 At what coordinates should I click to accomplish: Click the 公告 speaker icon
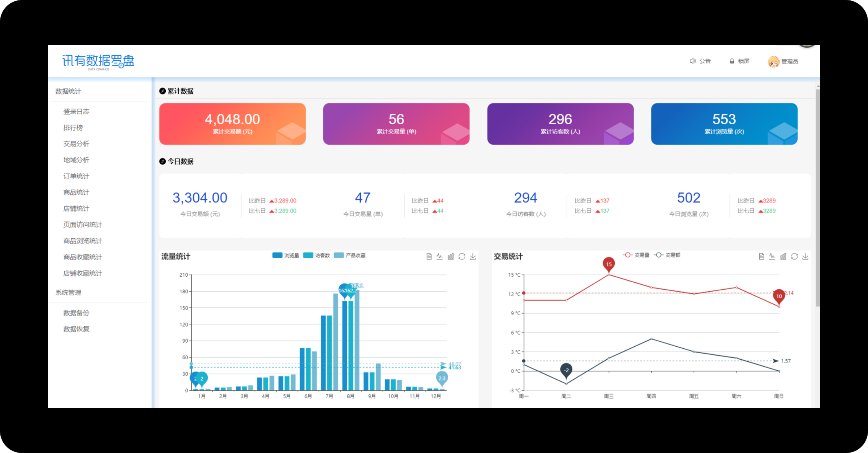693,61
